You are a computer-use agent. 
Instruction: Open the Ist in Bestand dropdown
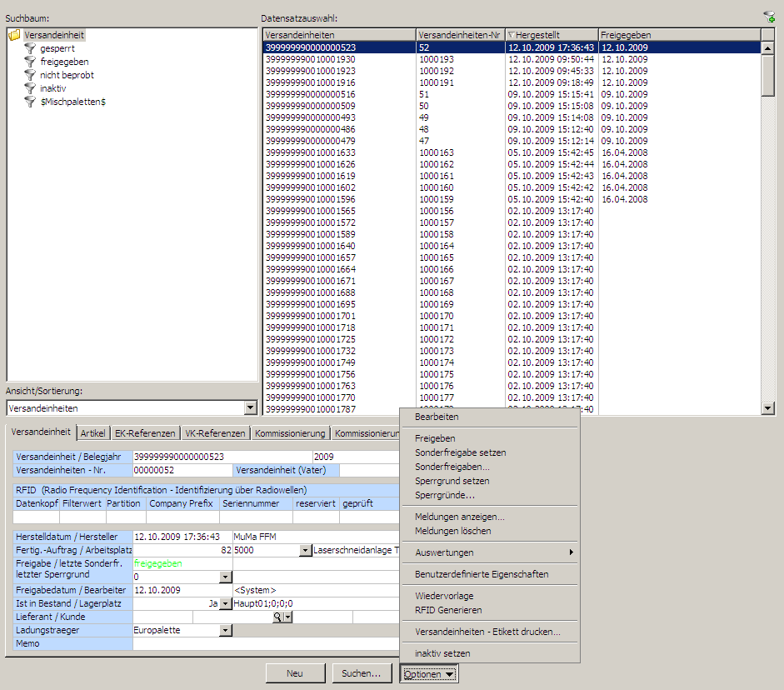(225, 604)
